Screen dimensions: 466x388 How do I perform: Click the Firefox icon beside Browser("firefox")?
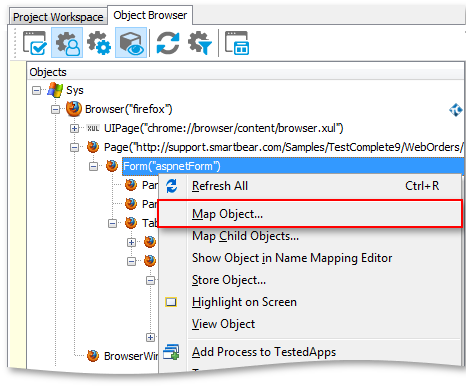[x=74, y=109]
